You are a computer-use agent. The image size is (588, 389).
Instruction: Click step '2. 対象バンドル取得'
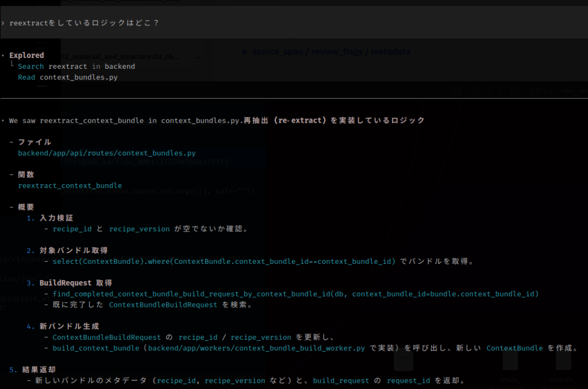coord(67,250)
